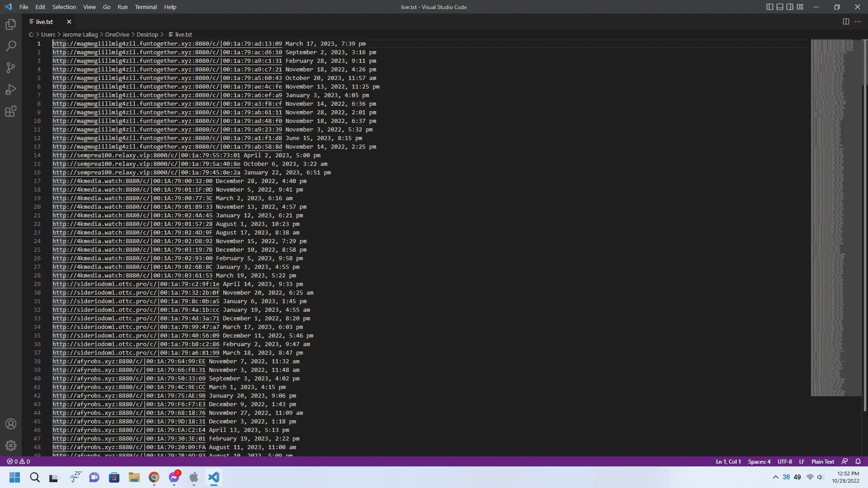Expand the OneDrive breadcrumb segment

coord(117,34)
